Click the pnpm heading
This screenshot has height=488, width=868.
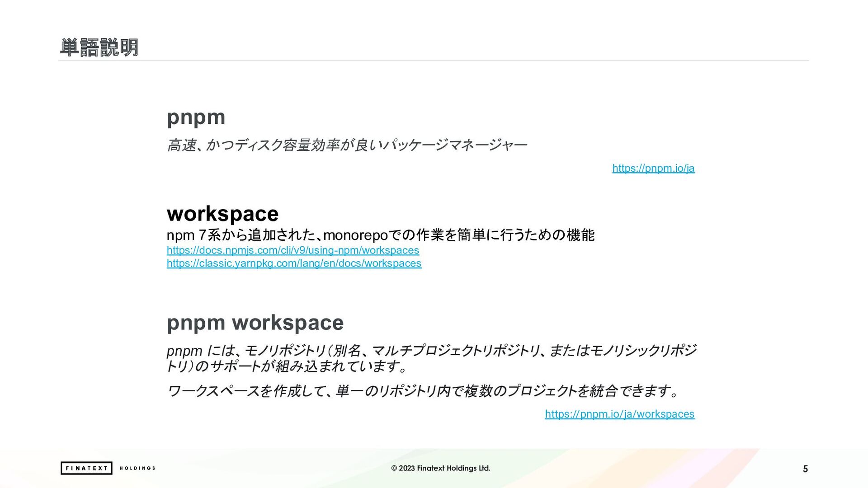[x=196, y=117]
